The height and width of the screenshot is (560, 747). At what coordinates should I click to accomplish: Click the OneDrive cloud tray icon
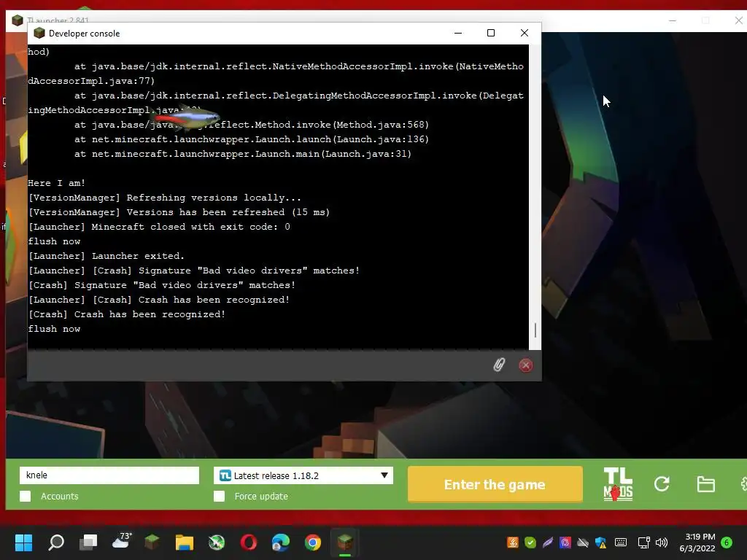[583, 542]
